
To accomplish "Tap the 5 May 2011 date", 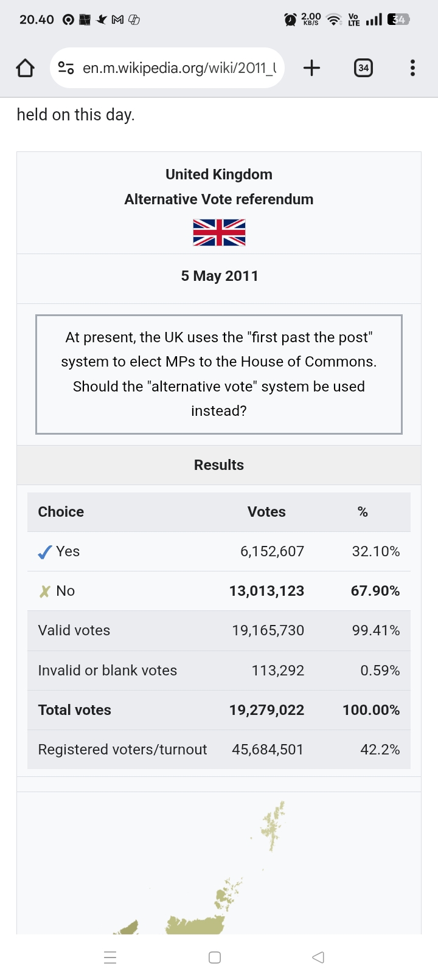I will coord(219,276).
